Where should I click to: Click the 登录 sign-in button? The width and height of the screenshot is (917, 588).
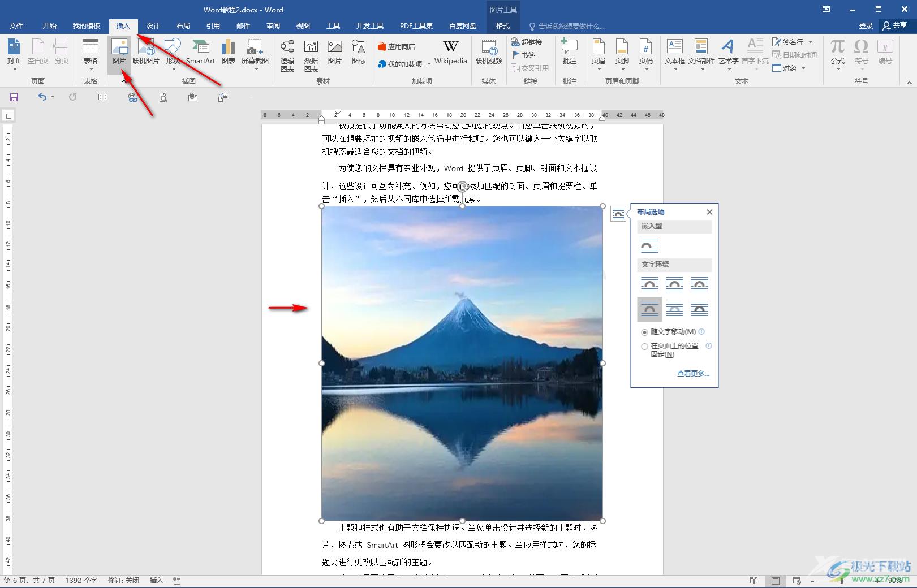(866, 26)
